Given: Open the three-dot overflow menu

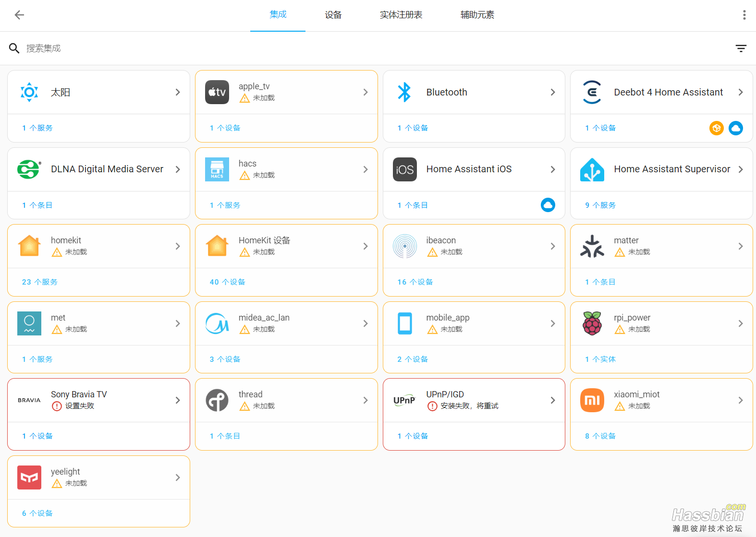Looking at the screenshot, I should coord(744,15).
